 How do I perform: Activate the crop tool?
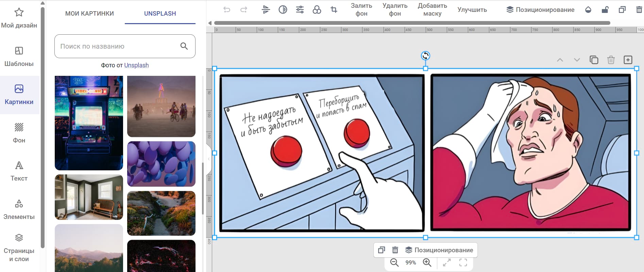pos(334,10)
